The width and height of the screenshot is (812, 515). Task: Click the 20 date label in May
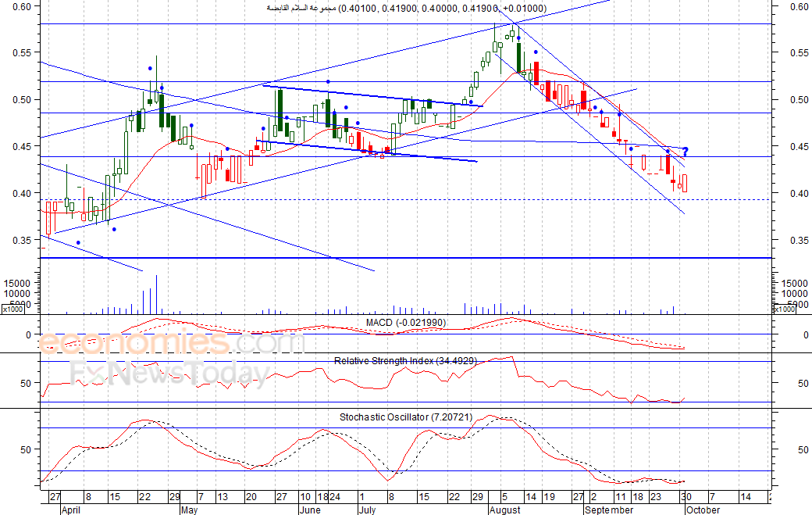[251, 497]
